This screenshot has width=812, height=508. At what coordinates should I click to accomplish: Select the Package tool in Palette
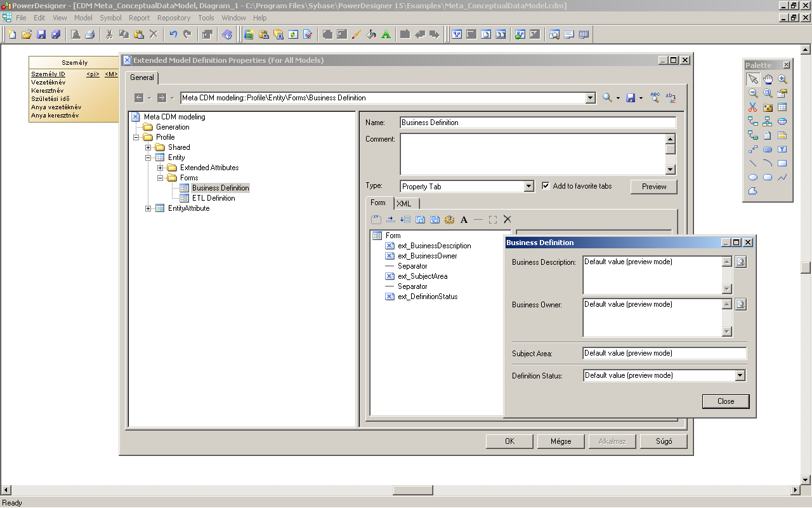(x=768, y=107)
